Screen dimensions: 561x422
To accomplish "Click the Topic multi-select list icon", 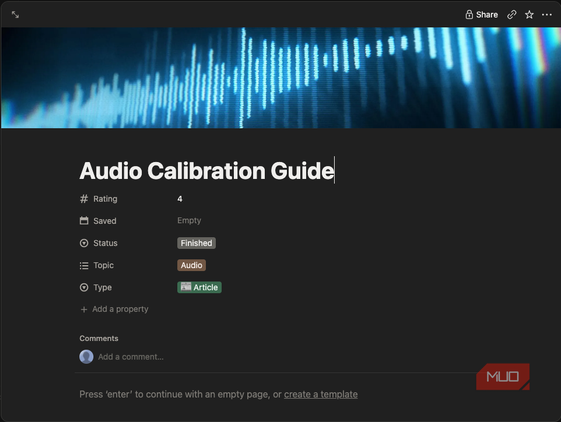I will pos(84,265).
